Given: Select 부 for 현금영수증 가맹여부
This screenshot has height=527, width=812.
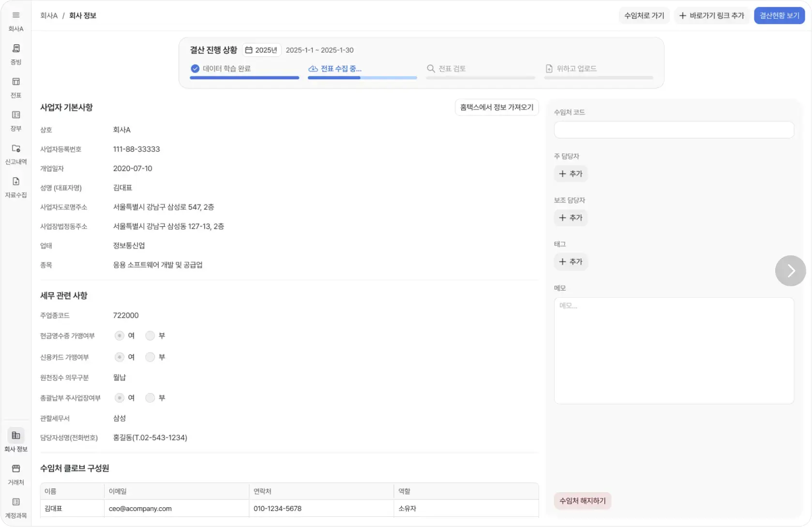Looking at the screenshot, I should (150, 336).
